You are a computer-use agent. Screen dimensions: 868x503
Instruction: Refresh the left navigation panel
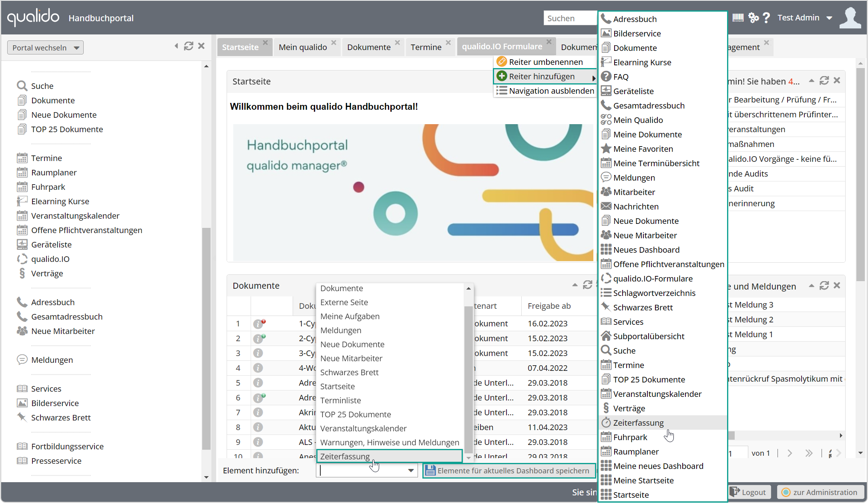189,46
